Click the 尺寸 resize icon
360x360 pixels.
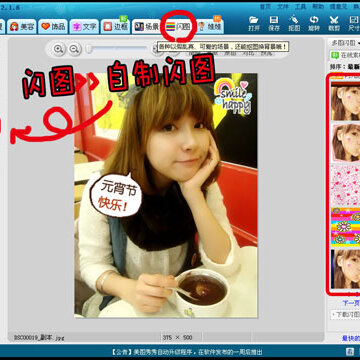point(353,23)
